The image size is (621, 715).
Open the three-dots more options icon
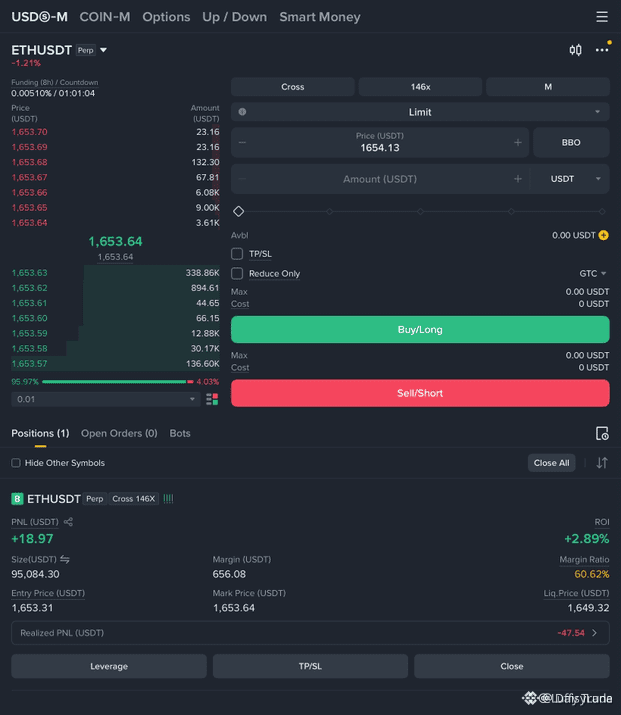(602, 50)
